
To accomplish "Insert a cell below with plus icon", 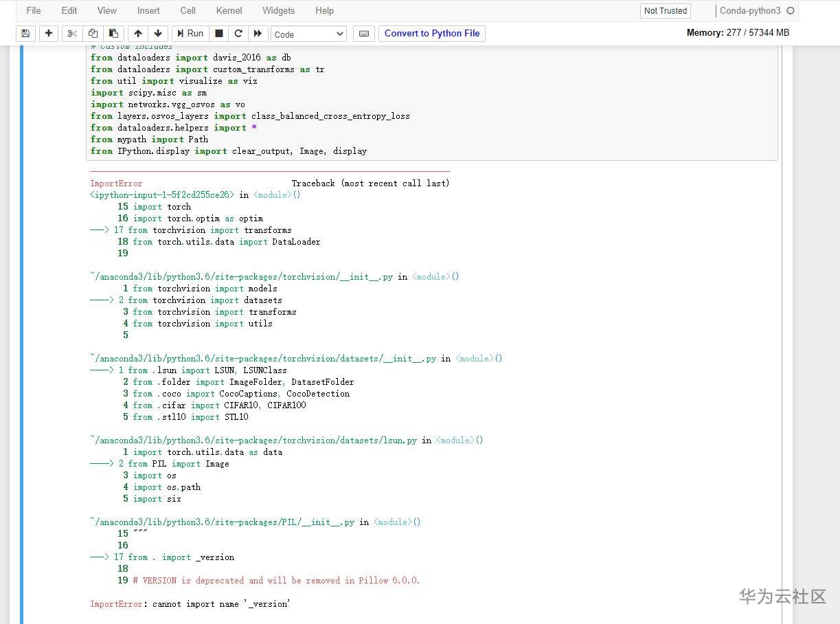I will [x=49, y=34].
